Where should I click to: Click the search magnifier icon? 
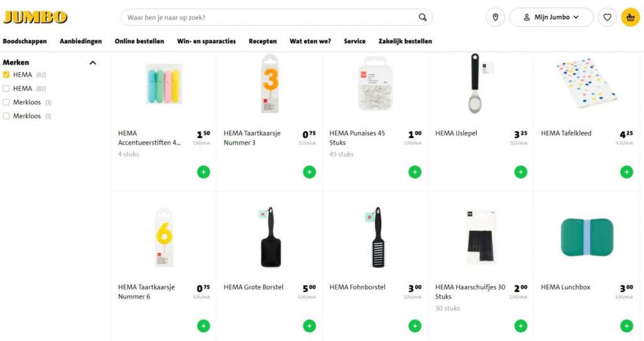pos(422,17)
